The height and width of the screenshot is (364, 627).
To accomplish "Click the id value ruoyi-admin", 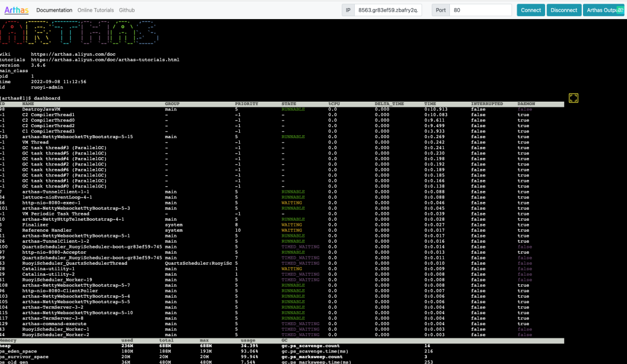I will [47, 87].
